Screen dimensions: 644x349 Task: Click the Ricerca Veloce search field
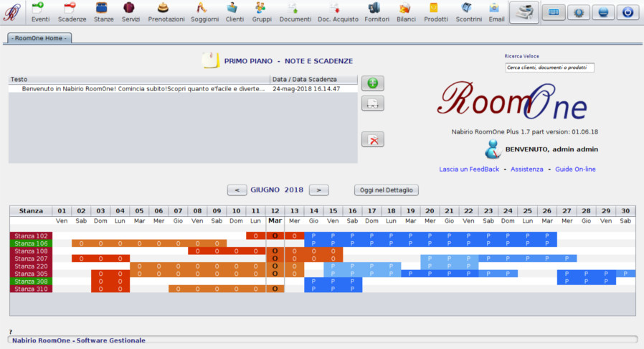[549, 68]
